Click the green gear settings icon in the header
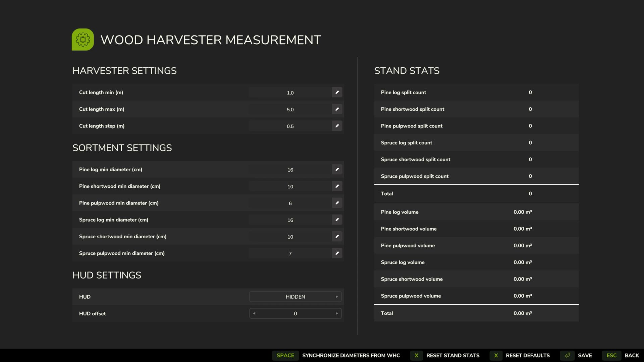 click(x=83, y=39)
